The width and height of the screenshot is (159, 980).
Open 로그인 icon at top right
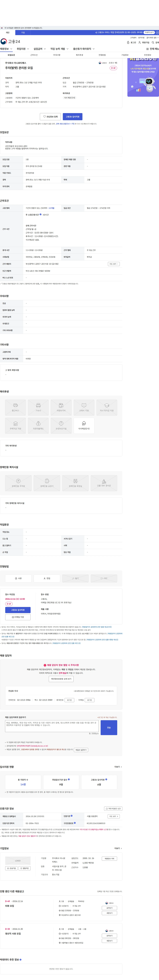pyautogui.click(x=131, y=43)
